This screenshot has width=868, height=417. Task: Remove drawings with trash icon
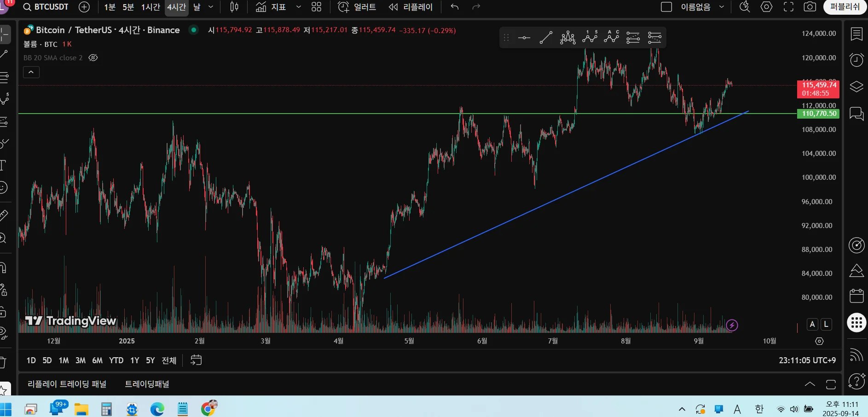point(3,363)
